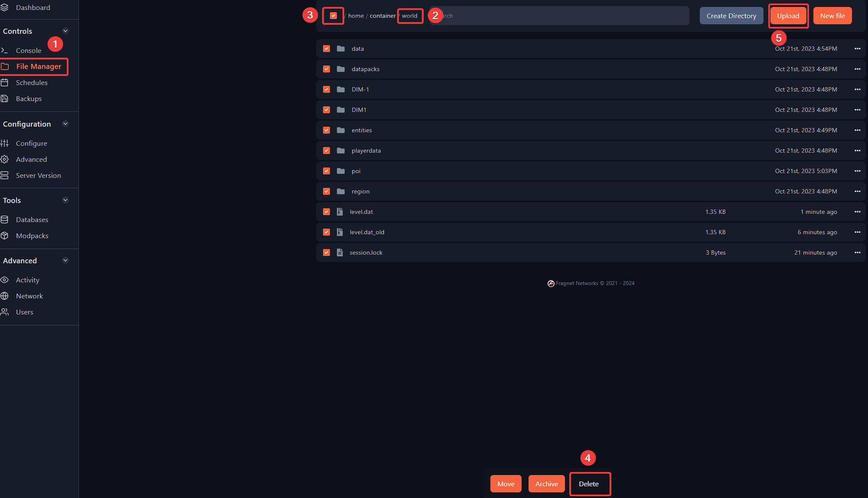Select Server Version from sidebar menu
This screenshot has width=868, height=498.
tap(38, 175)
